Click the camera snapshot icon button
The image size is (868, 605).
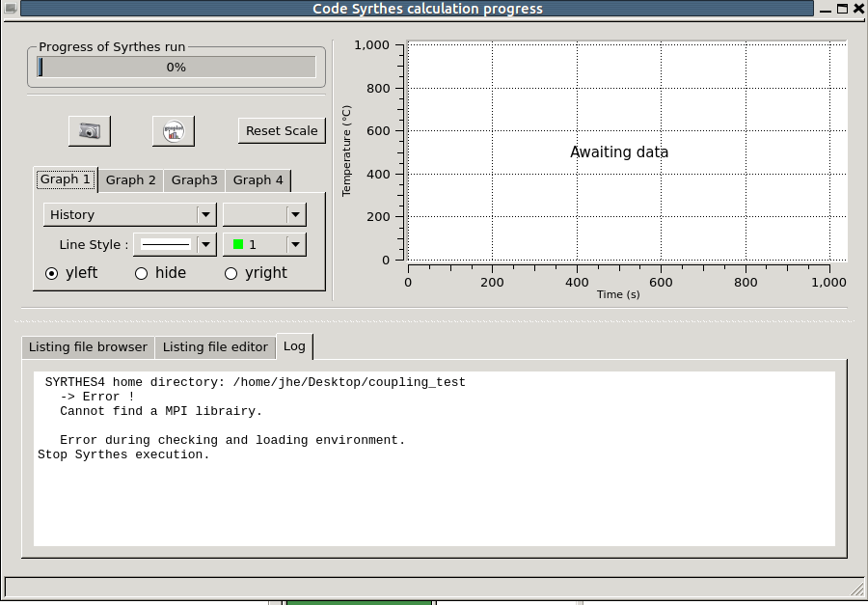click(90, 131)
